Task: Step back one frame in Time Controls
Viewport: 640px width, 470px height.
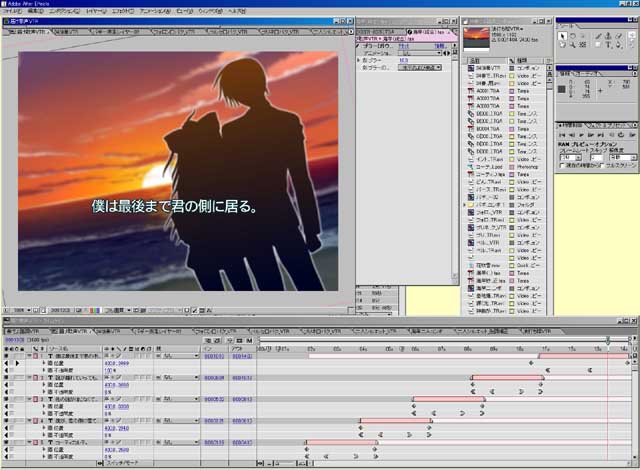Action: click(572, 135)
